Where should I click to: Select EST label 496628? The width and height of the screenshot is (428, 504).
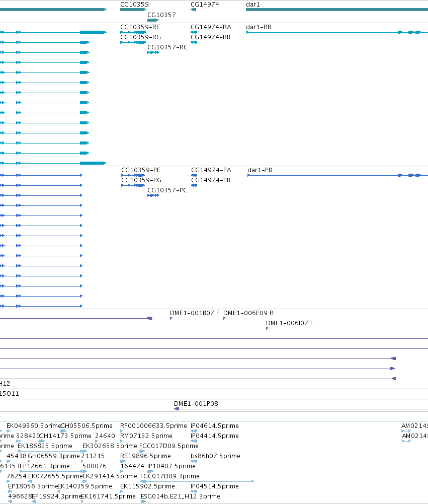click(x=20, y=496)
